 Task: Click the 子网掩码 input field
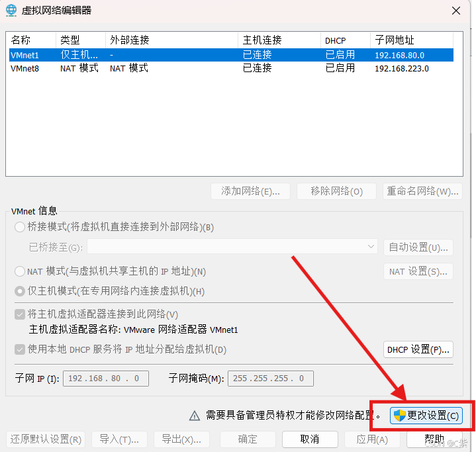271,379
